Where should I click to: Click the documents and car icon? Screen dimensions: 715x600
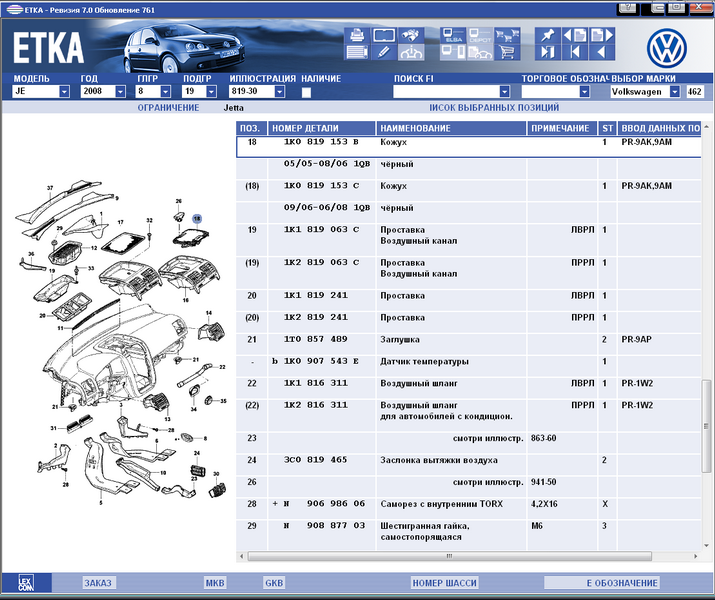click(480, 52)
